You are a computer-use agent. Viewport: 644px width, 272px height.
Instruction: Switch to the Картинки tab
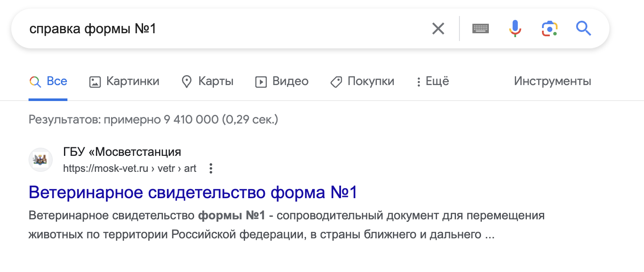133,81
